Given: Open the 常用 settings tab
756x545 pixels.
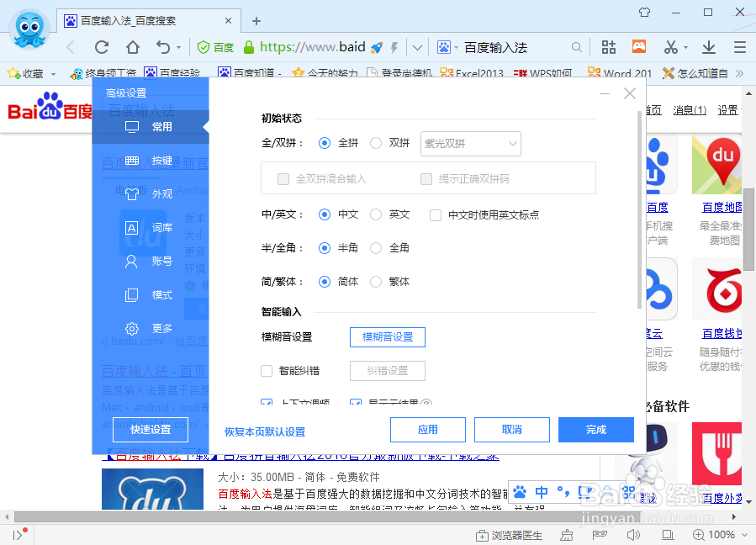Looking at the screenshot, I should point(151,127).
